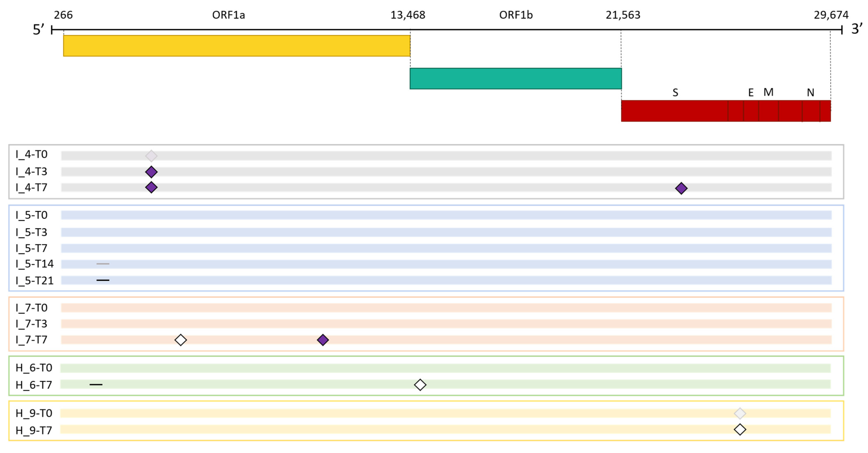Click the yellow ORF1a gene bar
Image resolution: width=868 pixels, height=453 pixels.
click(236, 46)
